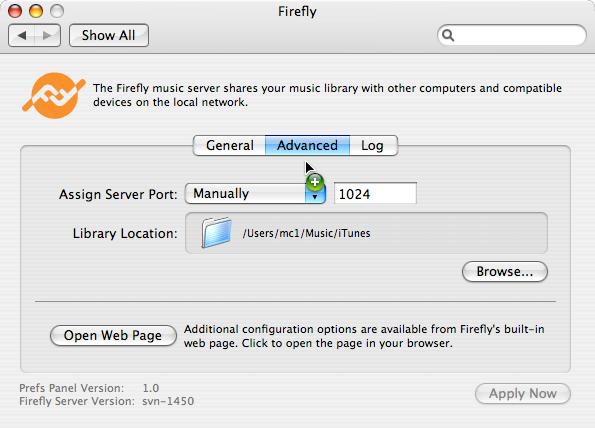Click the magnifying glass search icon
The image size is (595, 428).
coord(448,35)
